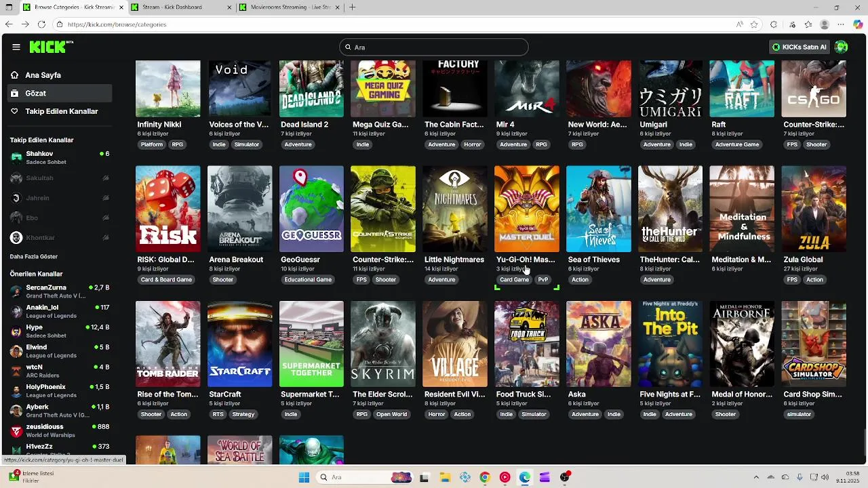Expand Daha Fazla Göster in followed channels
Screen dimensions: 868x488
(34, 257)
